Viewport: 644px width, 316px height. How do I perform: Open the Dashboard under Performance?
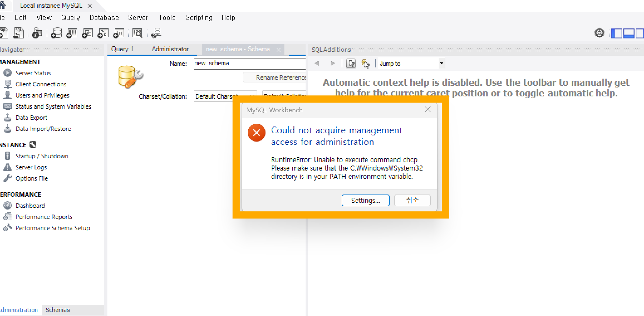pyautogui.click(x=30, y=206)
